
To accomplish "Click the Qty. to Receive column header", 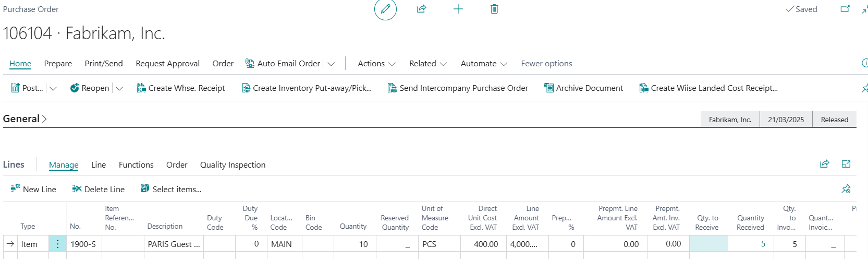I will pos(707,222).
